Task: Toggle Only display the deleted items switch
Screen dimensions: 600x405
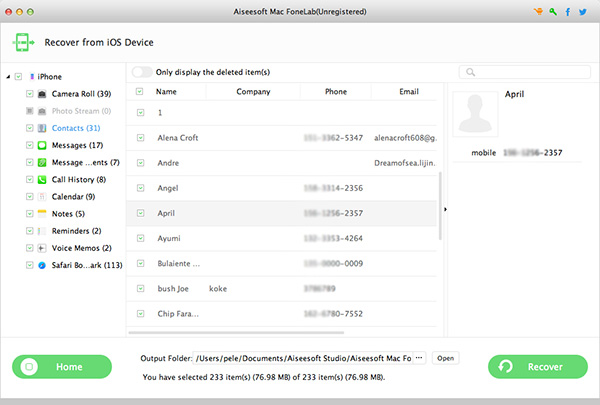Action: [142, 72]
